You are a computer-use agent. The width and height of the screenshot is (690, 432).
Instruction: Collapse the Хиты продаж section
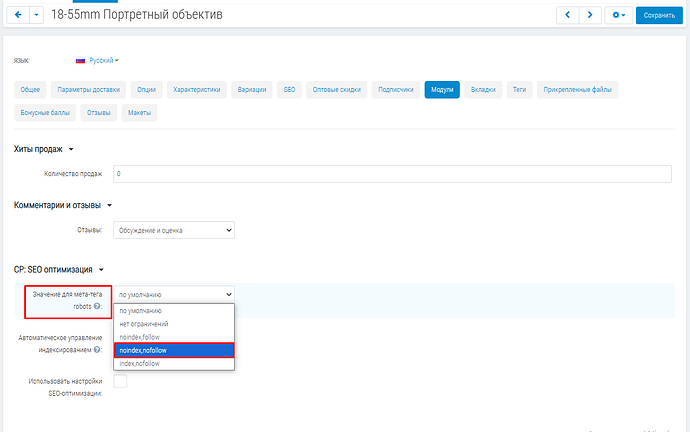[x=43, y=149]
